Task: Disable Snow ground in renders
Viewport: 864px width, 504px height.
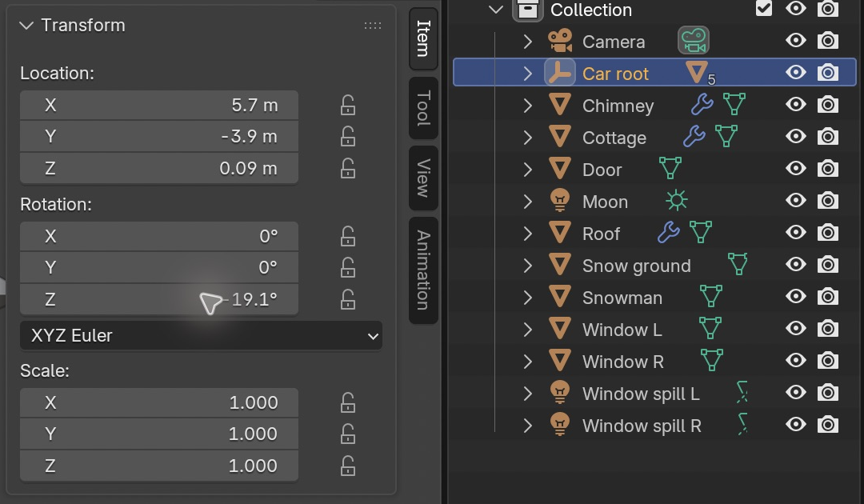Action: [x=828, y=264]
